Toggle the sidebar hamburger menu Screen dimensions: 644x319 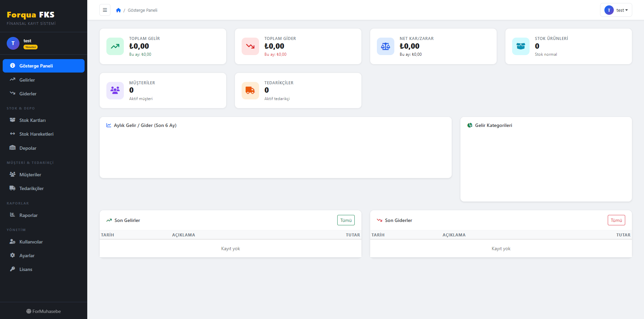point(105,10)
